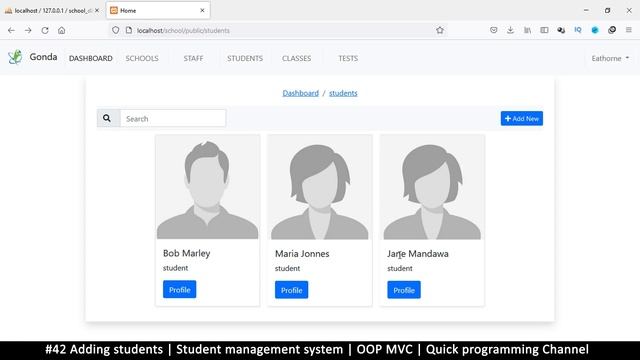This screenshot has width=640, height=360.
Task: Click Maria Jonnes' avatar image
Action: (320, 187)
